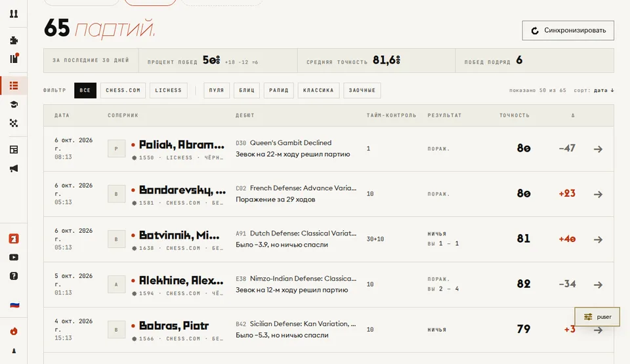The height and width of the screenshot is (364, 630).
Task: Click the +23 rating change value
Action: (567, 193)
